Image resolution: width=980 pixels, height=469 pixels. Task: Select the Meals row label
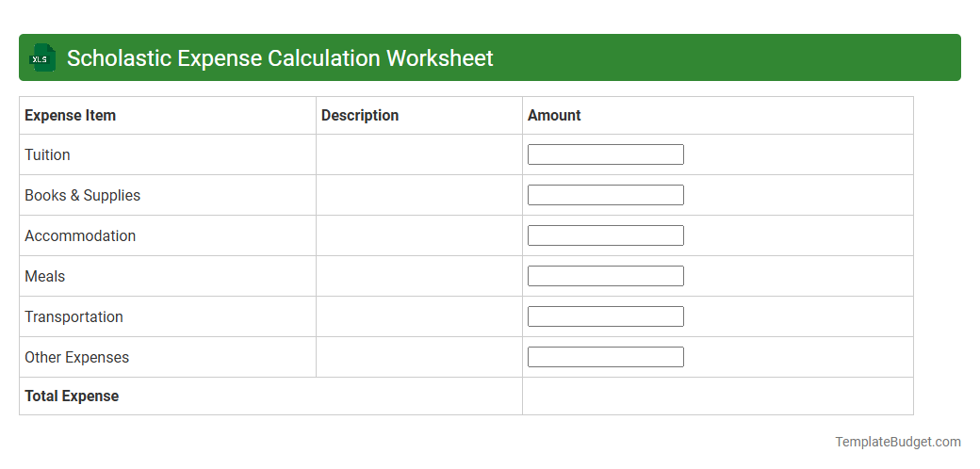(45, 277)
